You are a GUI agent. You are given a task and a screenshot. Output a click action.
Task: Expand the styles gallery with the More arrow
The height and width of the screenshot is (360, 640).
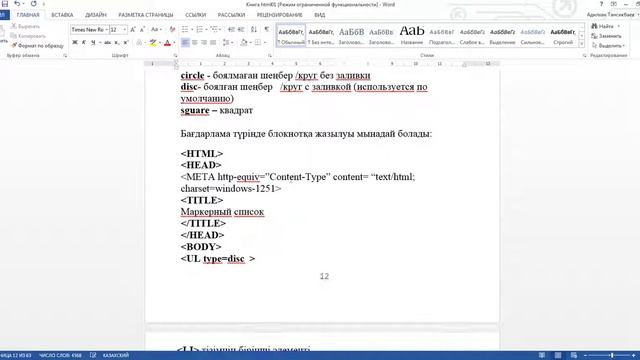coord(582,44)
